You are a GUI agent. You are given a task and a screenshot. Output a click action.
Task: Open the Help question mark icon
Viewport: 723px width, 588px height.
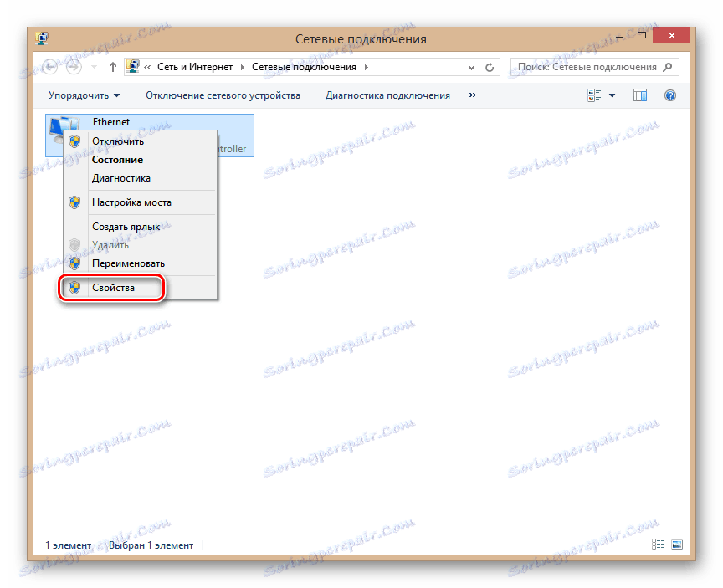pos(670,95)
